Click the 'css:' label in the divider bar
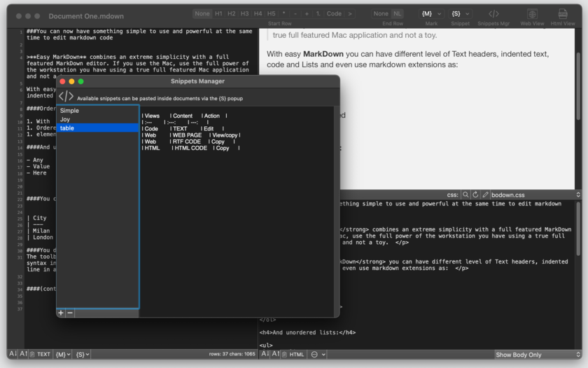This screenshot has height=368, width=588. coord(452,195)
